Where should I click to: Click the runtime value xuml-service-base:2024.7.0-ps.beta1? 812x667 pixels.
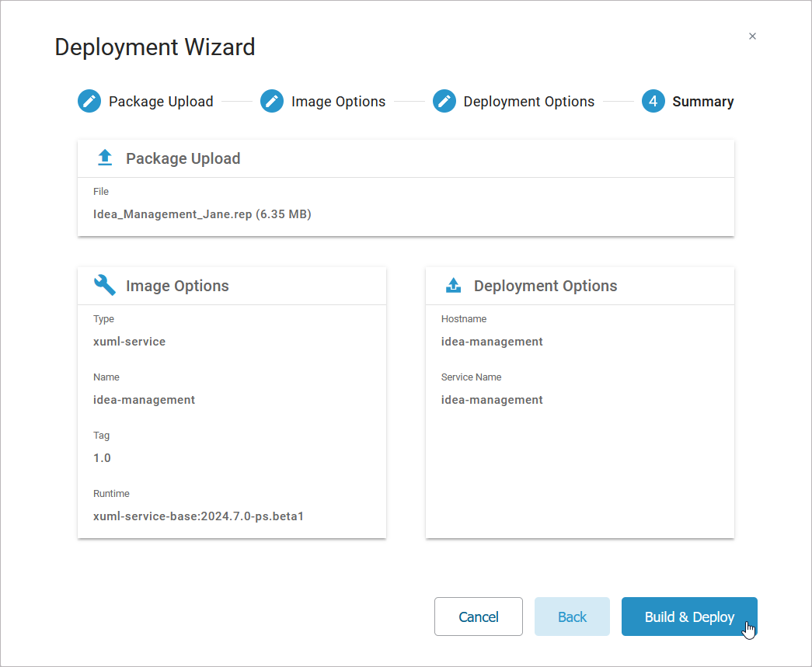199,516
